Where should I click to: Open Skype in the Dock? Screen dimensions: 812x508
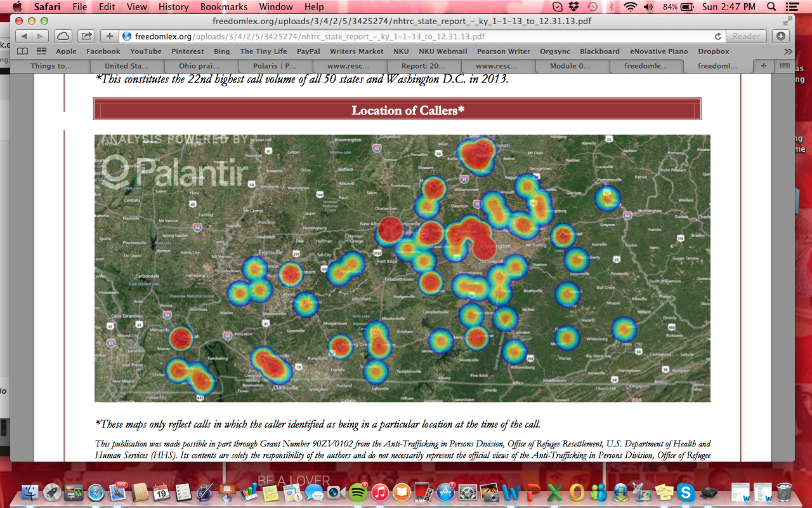tap(686, 491)
